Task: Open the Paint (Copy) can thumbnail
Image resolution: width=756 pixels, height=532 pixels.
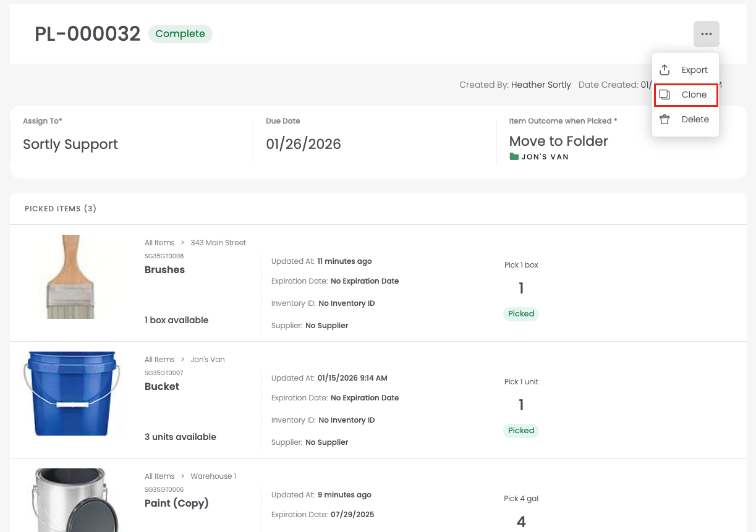Action: coord(71,500)
